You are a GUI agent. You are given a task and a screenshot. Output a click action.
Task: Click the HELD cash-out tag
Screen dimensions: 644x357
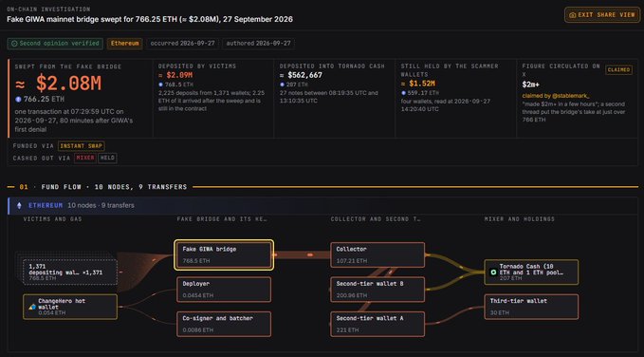[107, 158]
